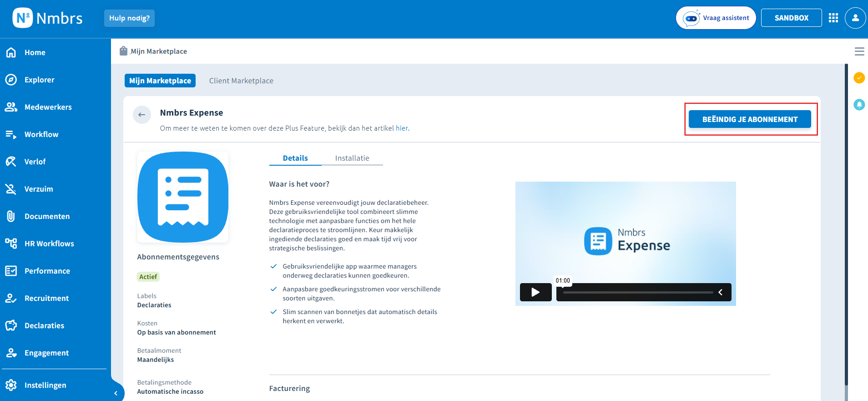Collapse the sidebar with the chevron
The height and width of the screenshot is (401, 868).
pos(116,393)
